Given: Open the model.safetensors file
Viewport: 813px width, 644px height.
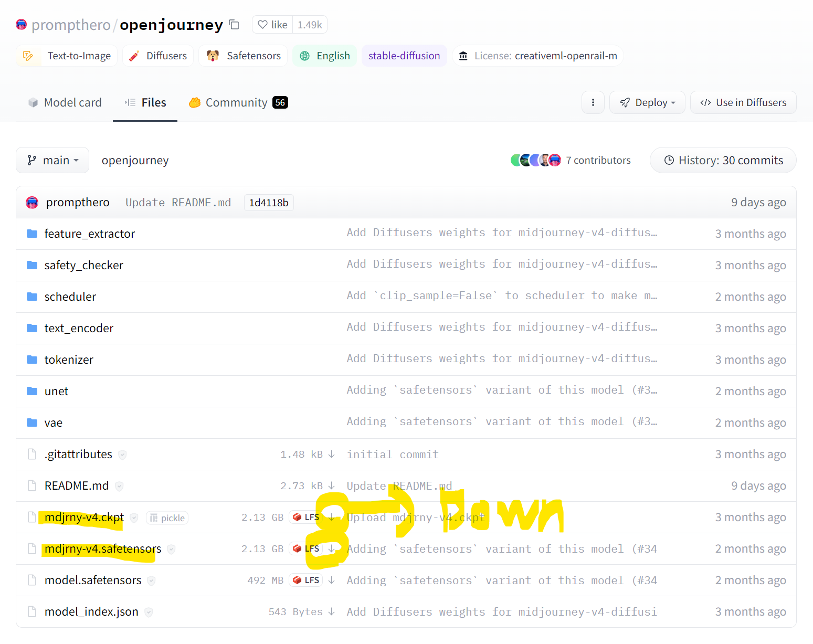Looking at the screenshot, I should [93, 580].
